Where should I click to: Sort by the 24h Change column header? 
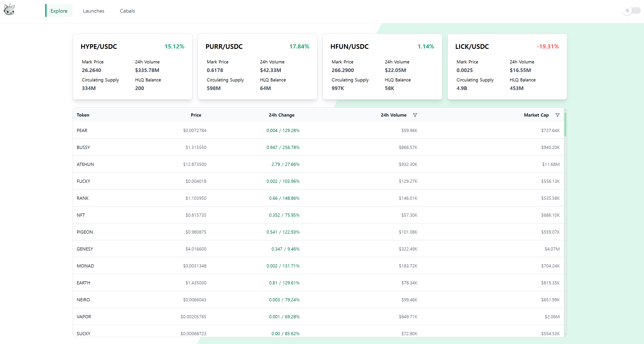click(282, 115)
